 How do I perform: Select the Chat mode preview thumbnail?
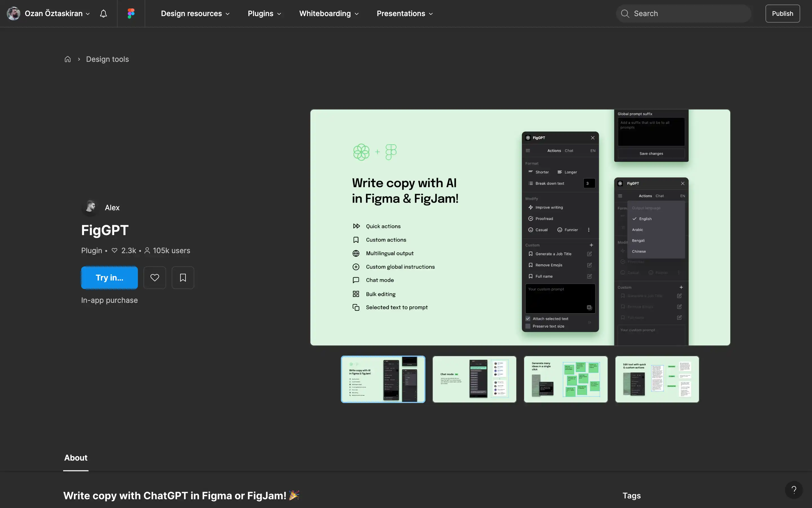tap(475, 379)
